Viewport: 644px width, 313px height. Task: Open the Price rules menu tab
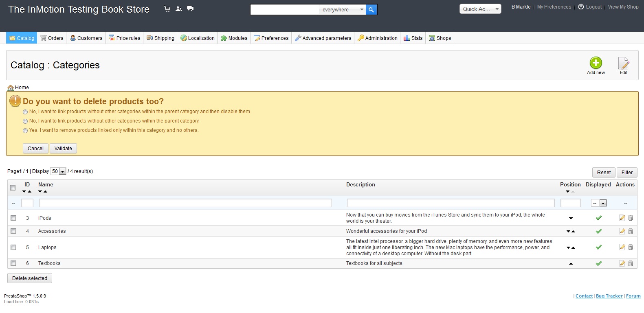pyautogui.click(x=124, y=38)
